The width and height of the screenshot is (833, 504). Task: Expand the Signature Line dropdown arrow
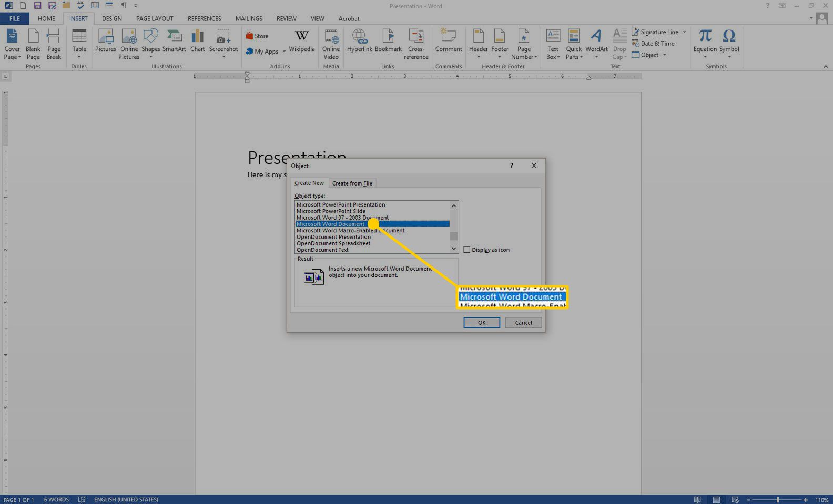click(684, 32)
